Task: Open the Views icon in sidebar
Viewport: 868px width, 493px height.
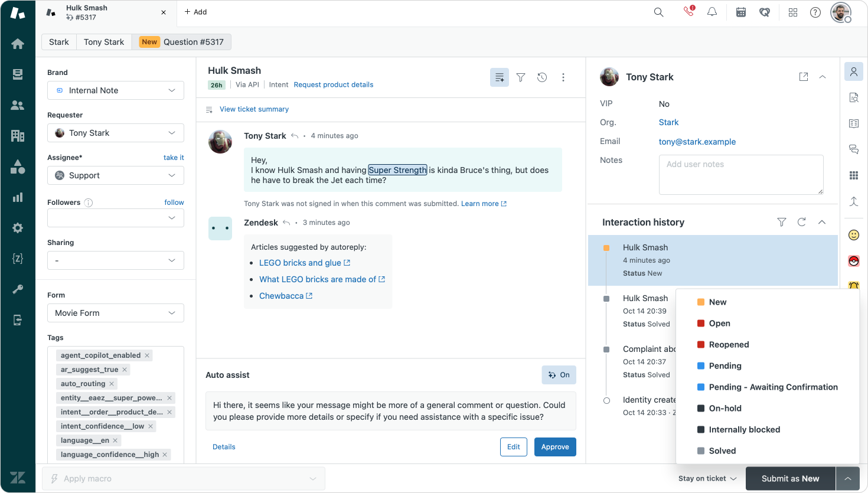Action: pos(18,74)
